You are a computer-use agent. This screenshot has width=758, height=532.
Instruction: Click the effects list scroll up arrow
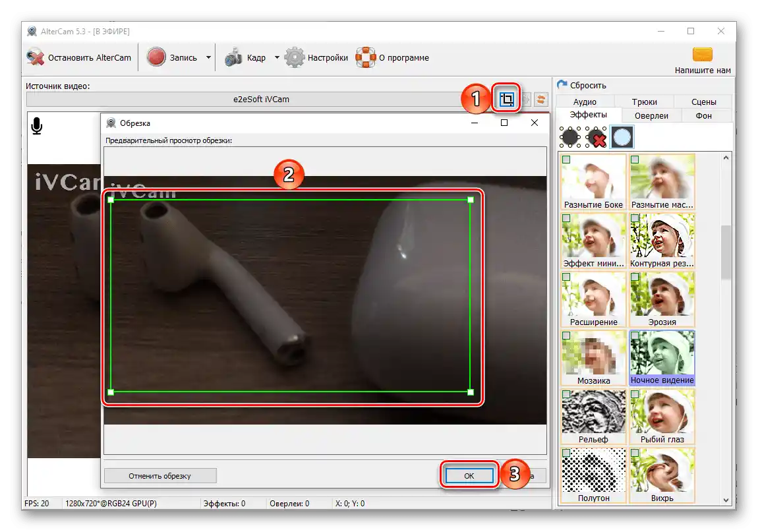[726, 158]
